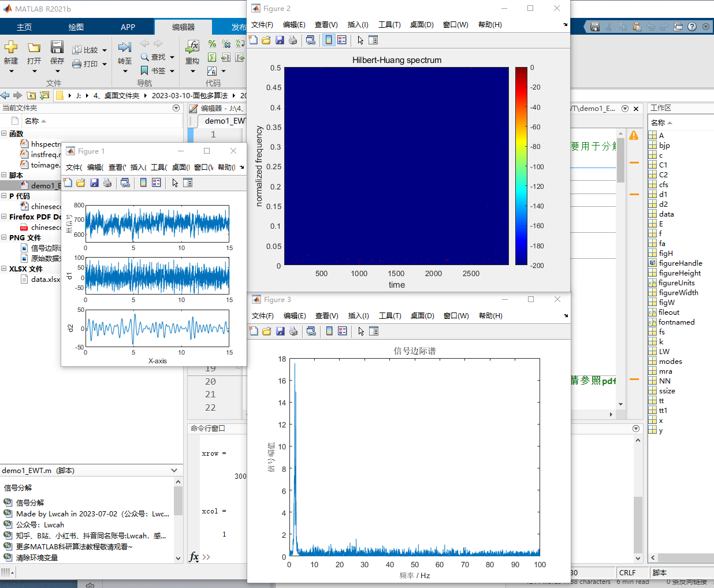Click the Link Plot icon in Figure 3 toolbar

click(312, 331)
